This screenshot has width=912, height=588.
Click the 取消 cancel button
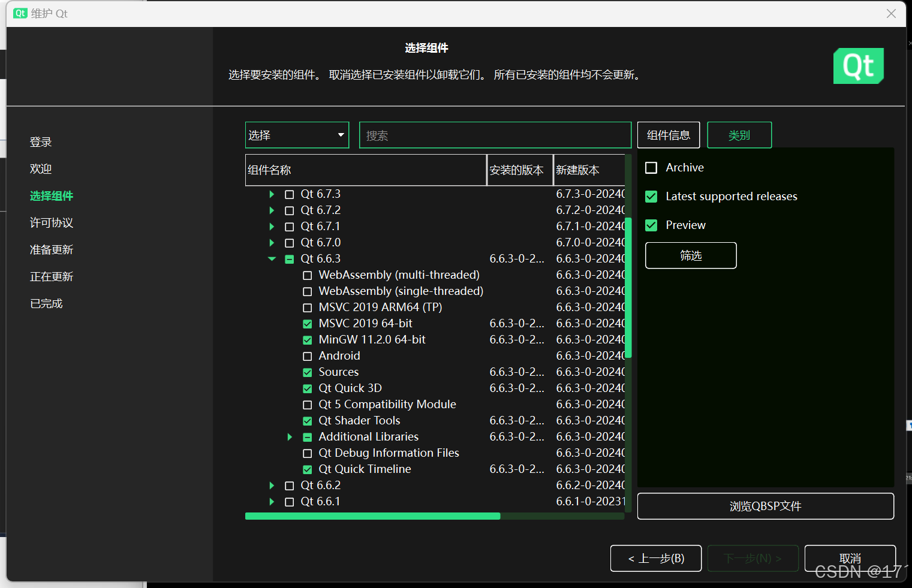click(850, 559)
